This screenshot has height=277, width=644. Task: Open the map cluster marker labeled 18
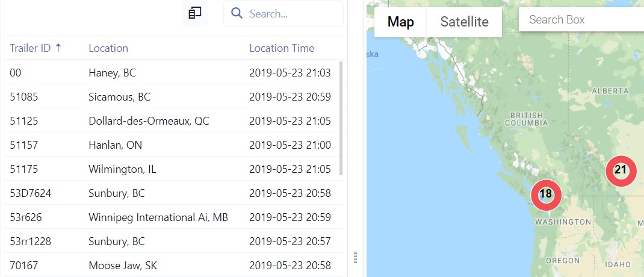[x=546, y=195]
